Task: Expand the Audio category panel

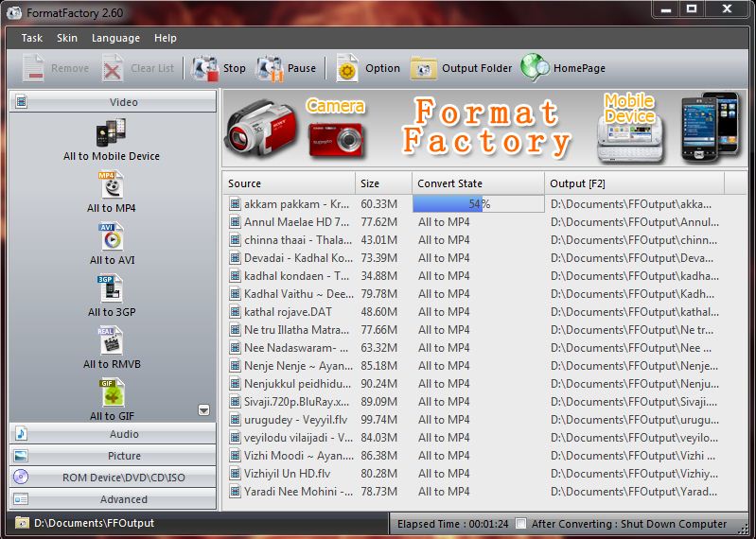Action: [x=113, y=433]
